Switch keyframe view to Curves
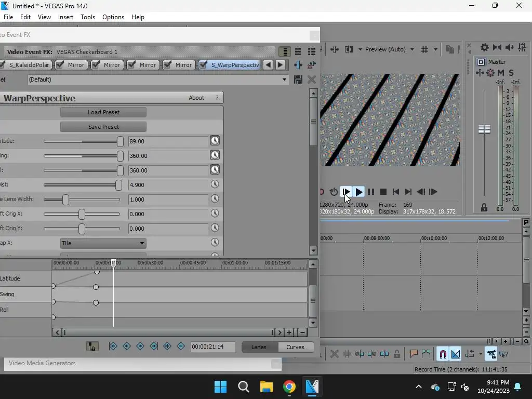Image resolution: width=532 pixels, height=399 pixels. coord(295,347)
